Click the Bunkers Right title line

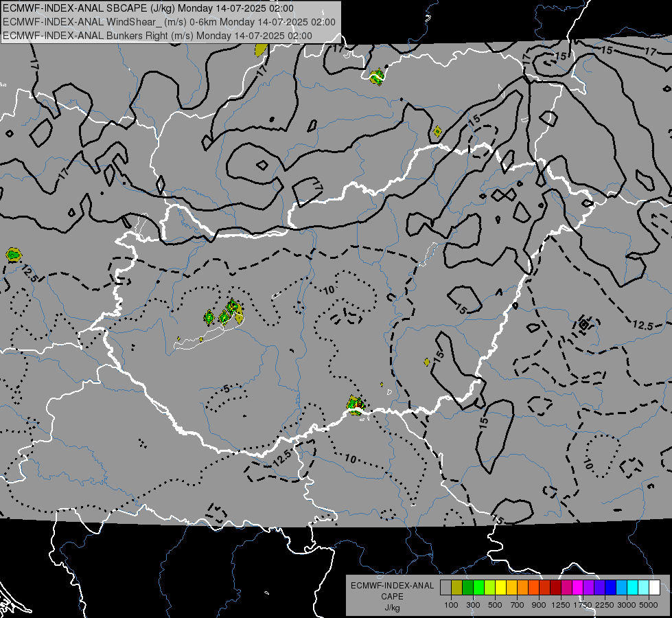157,36
